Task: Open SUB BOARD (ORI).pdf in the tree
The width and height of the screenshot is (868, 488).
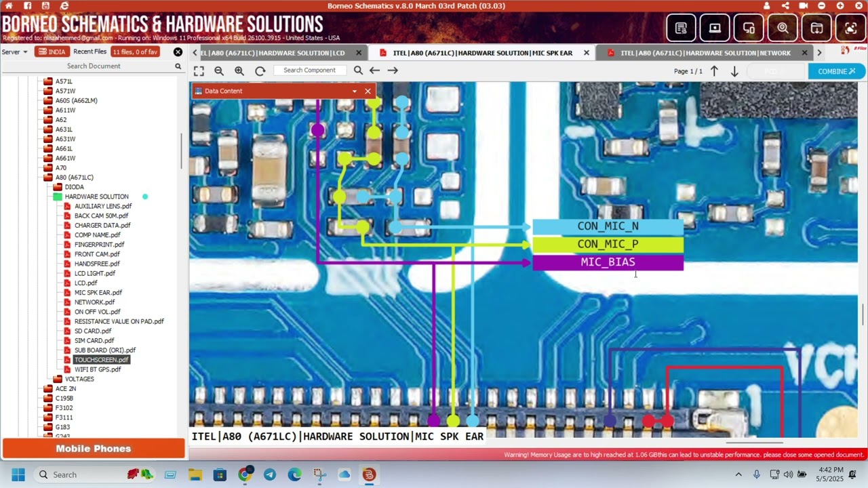Action: [105, 350]
